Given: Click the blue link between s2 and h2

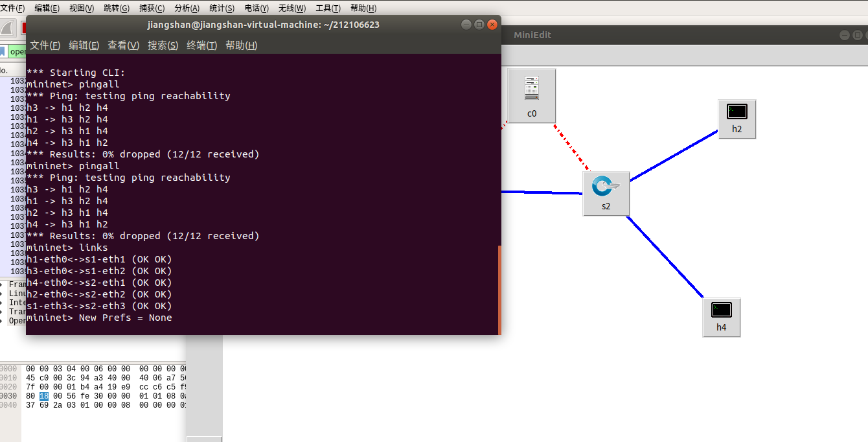Looking at the screenshot, I should 674,156.
